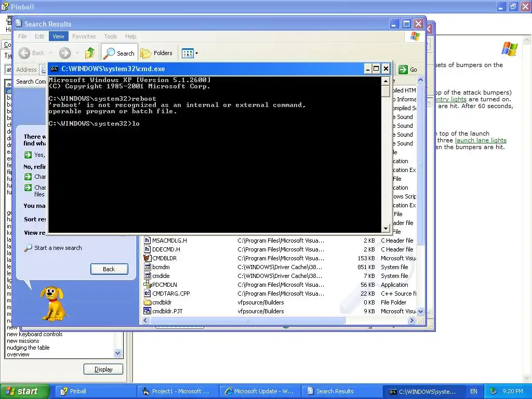Switch to Project1 - Microsoft taskbar button

[x=178, y=391]
